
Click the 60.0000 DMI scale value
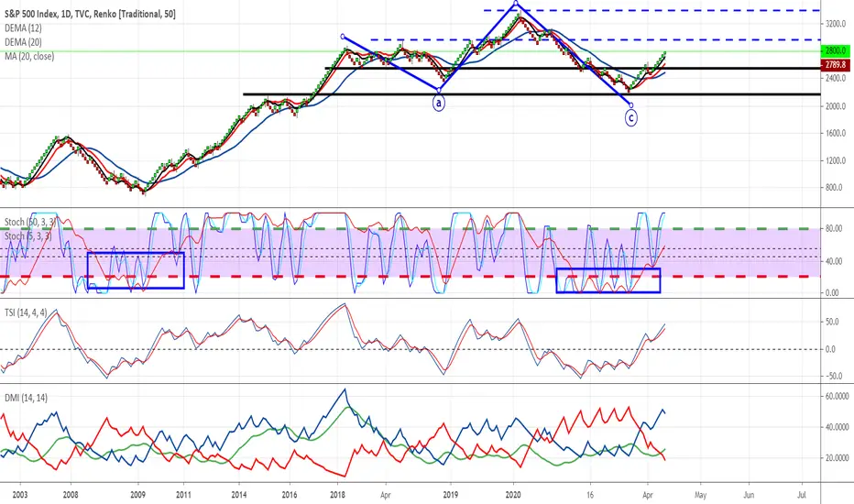[x=837, y=396]
